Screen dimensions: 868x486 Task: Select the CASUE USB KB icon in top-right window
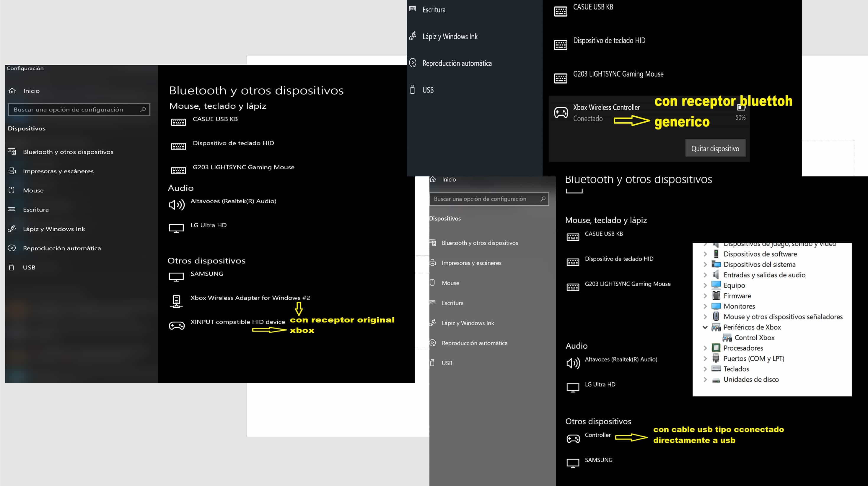coord(561,12)
